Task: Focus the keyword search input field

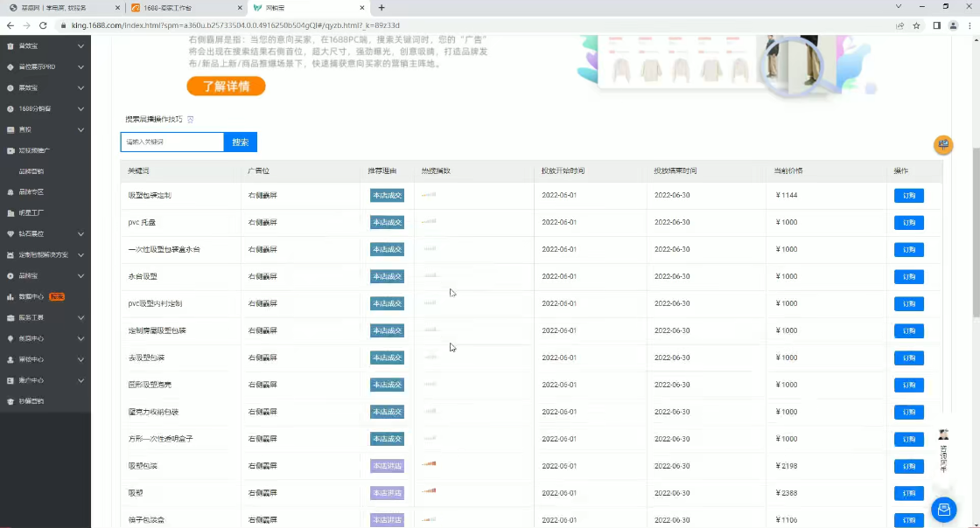Action: [x=172, y=142]
